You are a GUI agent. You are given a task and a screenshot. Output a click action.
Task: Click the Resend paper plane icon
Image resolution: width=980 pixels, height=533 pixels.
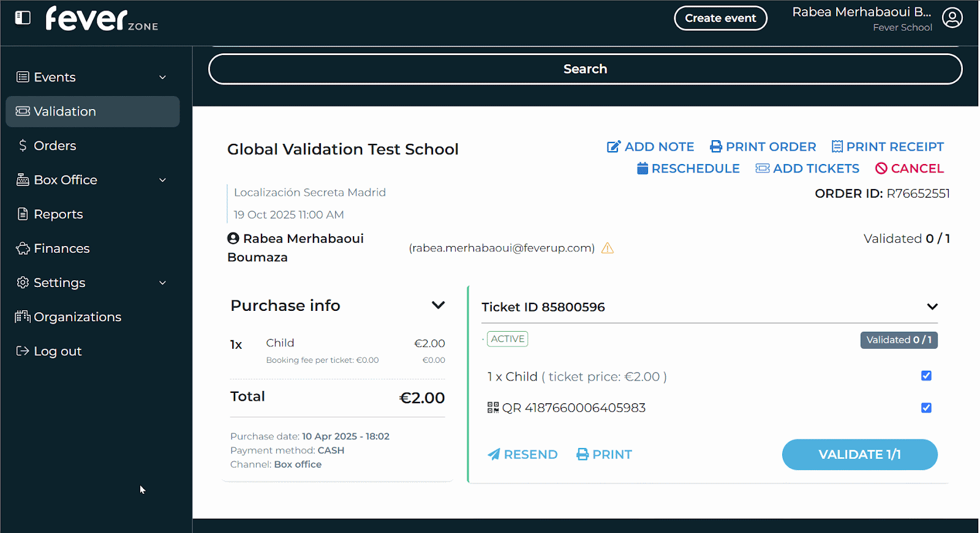point(494,455)
